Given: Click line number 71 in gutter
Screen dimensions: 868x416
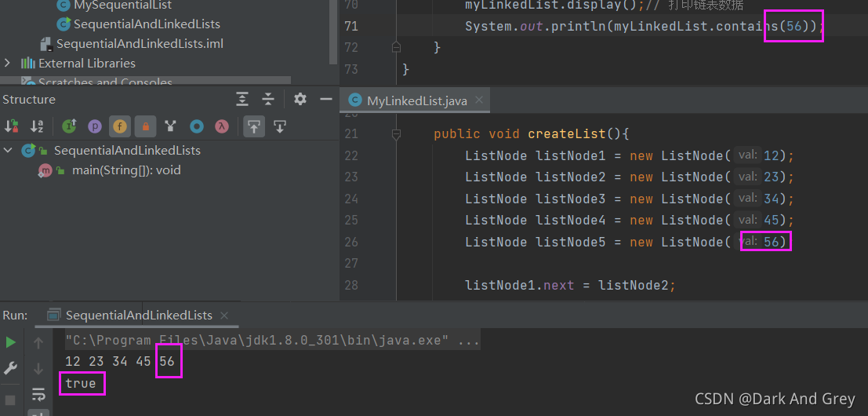Looking at the screenshot, I should click(351, 26).
